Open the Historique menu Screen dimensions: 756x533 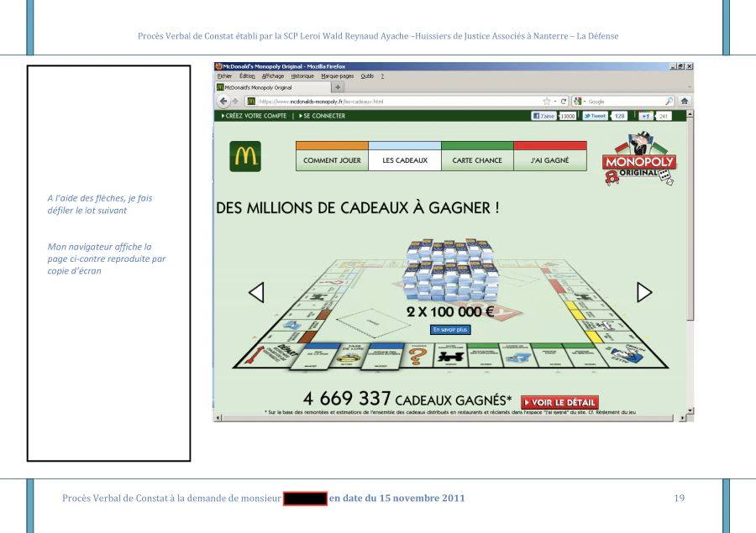pos(302,76)
